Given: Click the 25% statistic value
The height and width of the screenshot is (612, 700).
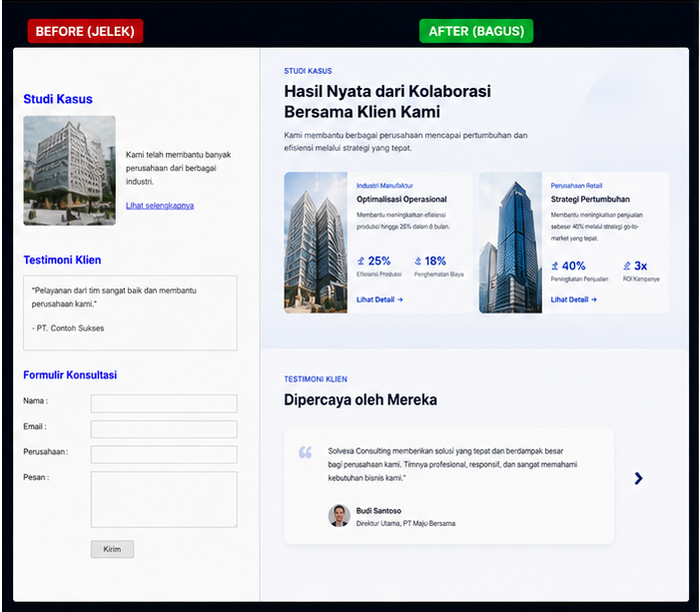Looking at the screenshot, I should point(379,261).
